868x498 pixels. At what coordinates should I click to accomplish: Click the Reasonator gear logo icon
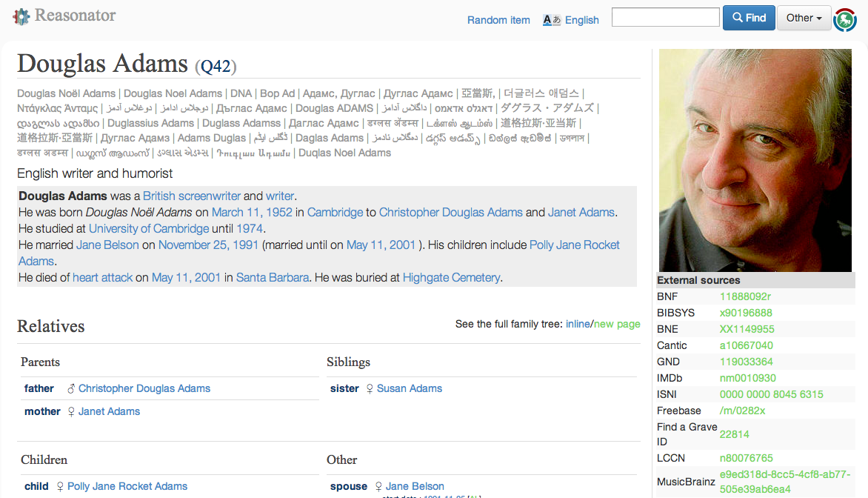click(x=21, y=16)
